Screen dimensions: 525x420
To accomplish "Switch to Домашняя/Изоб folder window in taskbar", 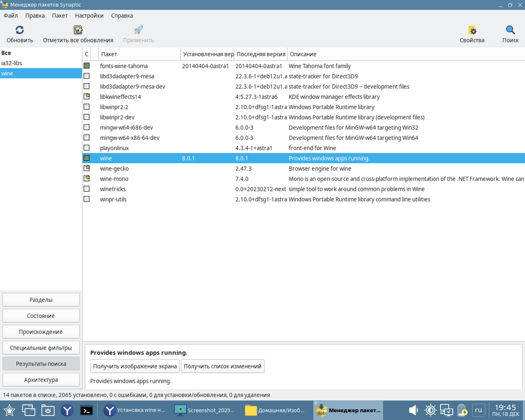I will click(x=276, y=410).
